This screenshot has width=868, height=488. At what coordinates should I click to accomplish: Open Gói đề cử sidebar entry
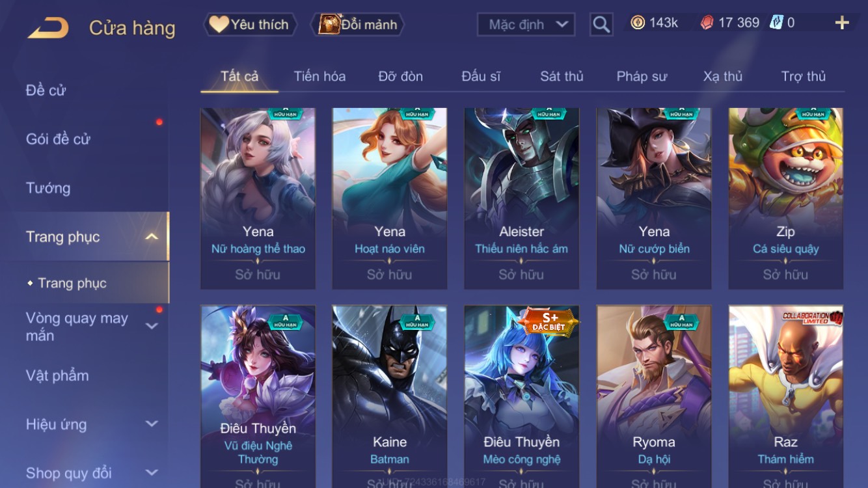58,139
